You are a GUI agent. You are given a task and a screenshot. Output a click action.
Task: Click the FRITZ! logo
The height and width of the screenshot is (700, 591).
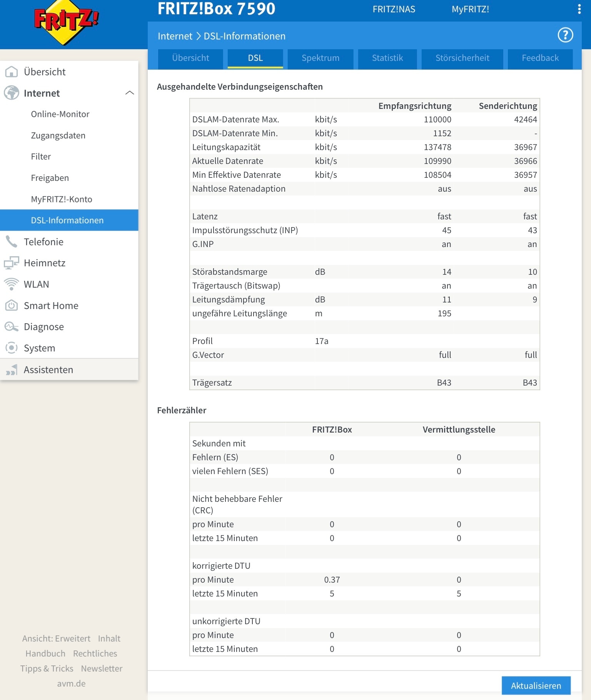(x=67, y=22)
